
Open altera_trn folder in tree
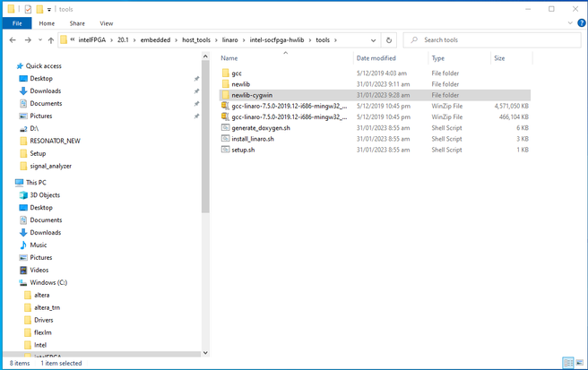pyautogui.click(x=47, y=307)
